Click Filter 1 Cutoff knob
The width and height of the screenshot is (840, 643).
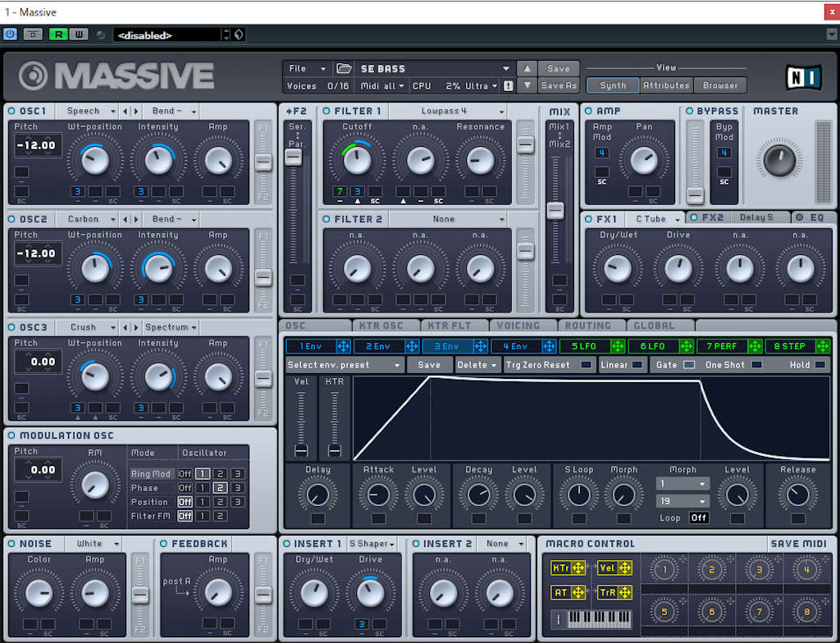pyautogui.click(x=357, y=160)
